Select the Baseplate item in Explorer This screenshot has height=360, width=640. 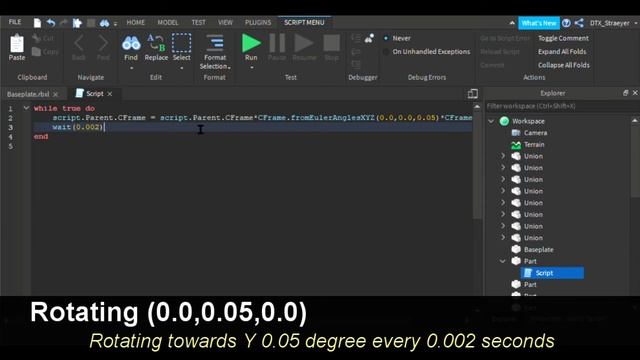pos(538,249)
